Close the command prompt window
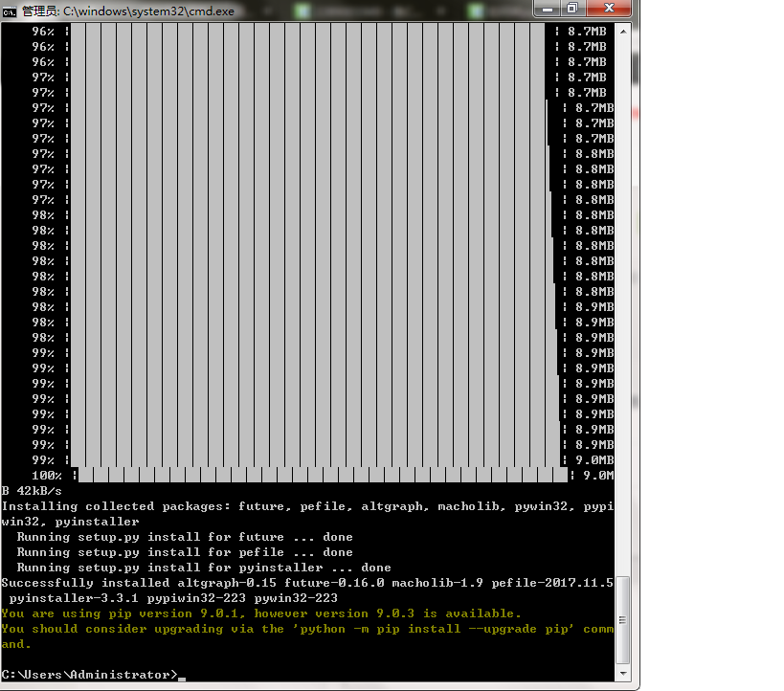 [x=609, y=8]
